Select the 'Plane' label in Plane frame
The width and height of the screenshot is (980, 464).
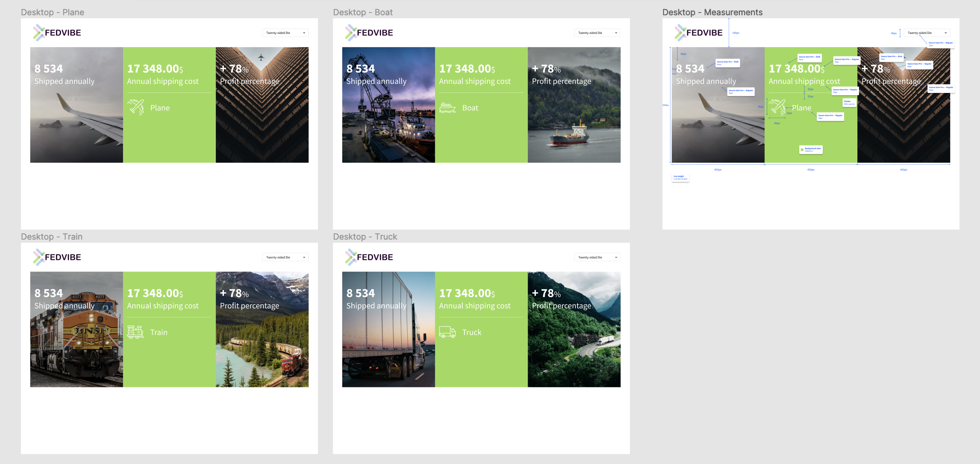(160, 108)
